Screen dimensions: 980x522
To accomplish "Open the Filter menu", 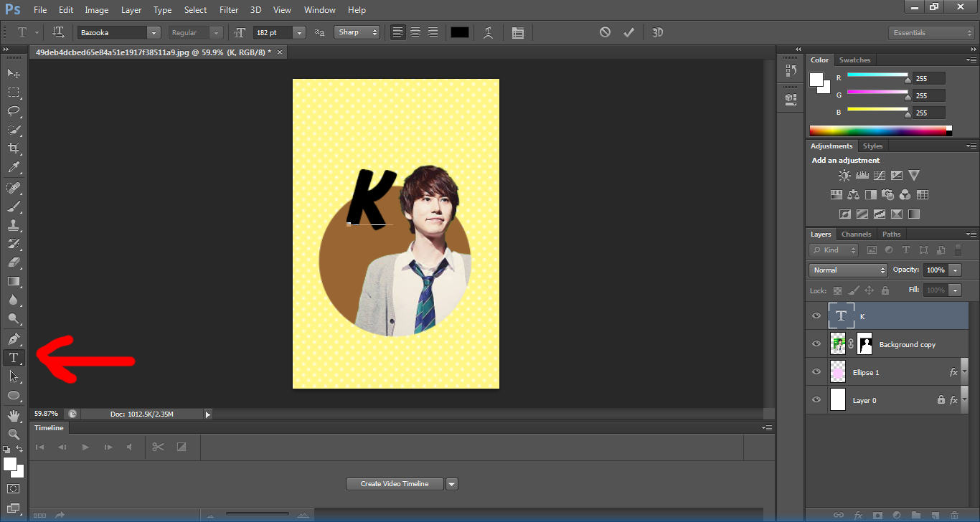I will point(229,10).
